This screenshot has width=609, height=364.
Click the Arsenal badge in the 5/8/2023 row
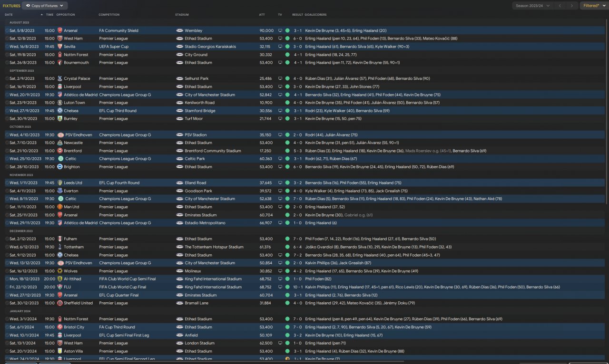[x=60, y=30]
